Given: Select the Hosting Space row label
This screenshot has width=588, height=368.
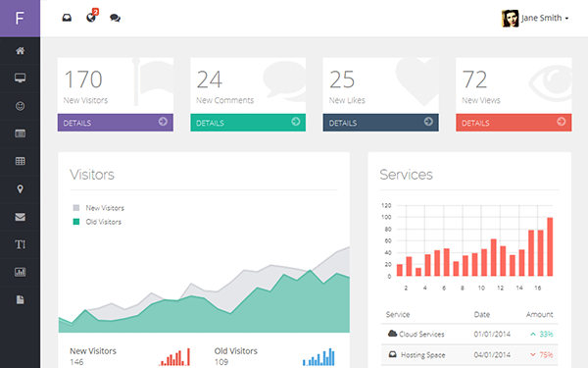Looking at the screenshot, I should [x=423, y=355].
